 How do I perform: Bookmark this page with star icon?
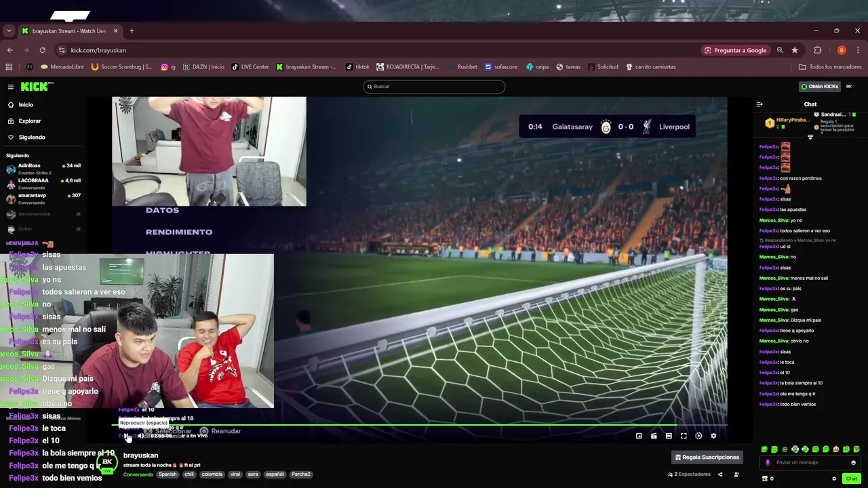click(795, 50)
